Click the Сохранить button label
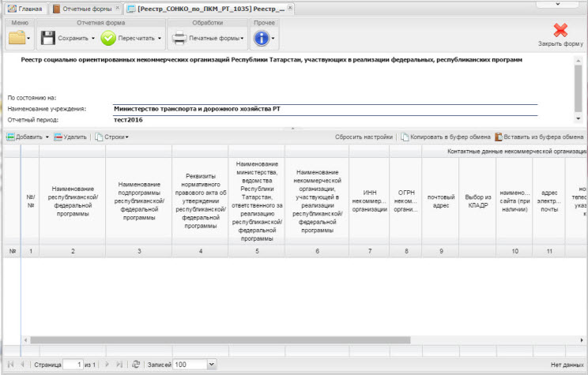 73,38
